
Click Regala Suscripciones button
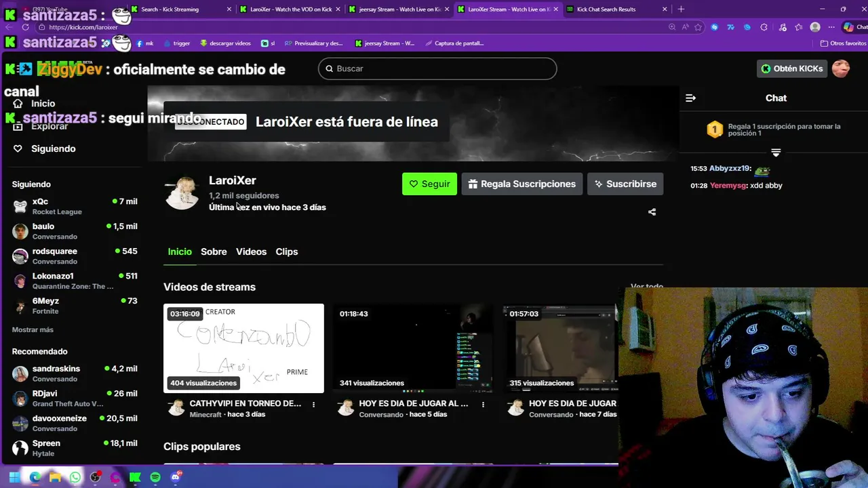point(521,184)
